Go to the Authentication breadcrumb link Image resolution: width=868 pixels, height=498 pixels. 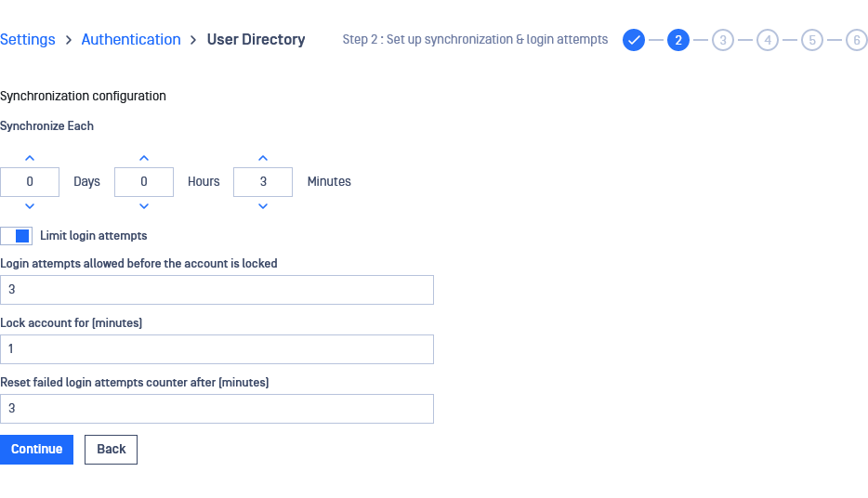pos(131,39)
